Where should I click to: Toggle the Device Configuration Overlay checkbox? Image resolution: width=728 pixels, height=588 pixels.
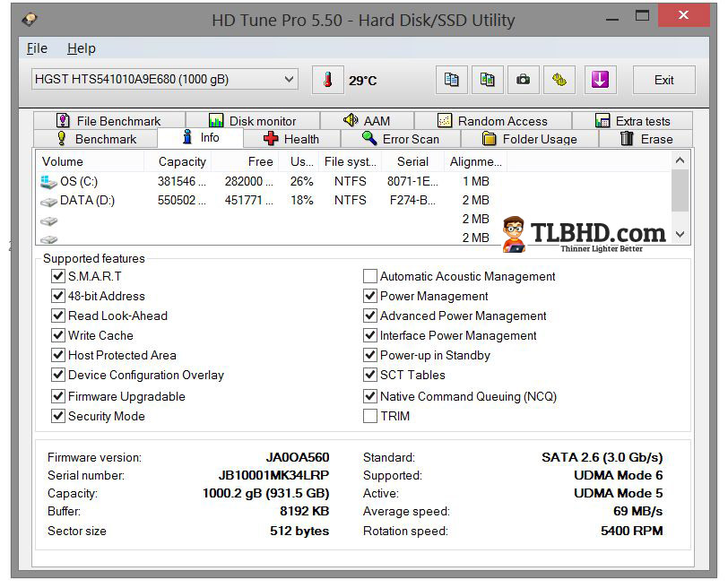point(57,375)
